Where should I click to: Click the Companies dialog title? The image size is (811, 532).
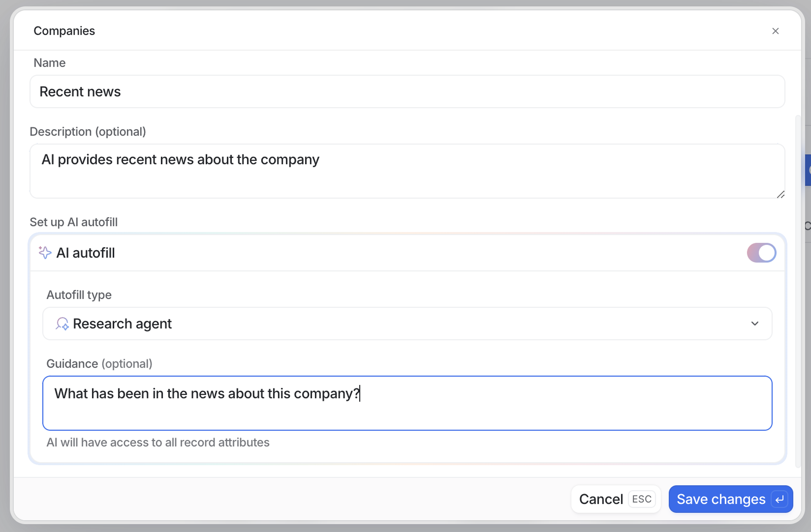[x=64, y=31]
